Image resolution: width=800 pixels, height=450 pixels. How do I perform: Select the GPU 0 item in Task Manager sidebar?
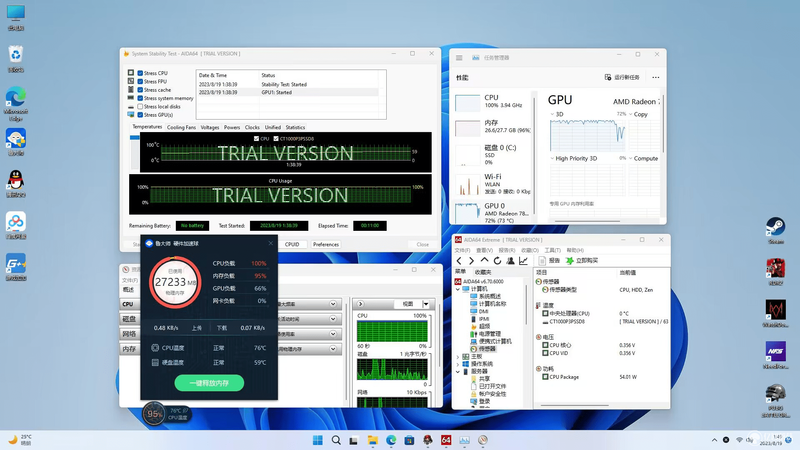pyautogui.click(x=492, y=212)
